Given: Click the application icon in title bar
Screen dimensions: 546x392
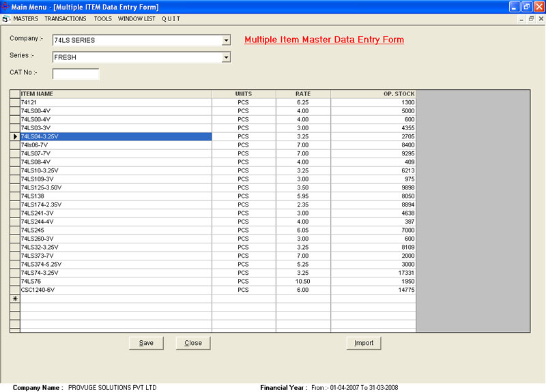Looking at the screenshot, I should 5,6.
